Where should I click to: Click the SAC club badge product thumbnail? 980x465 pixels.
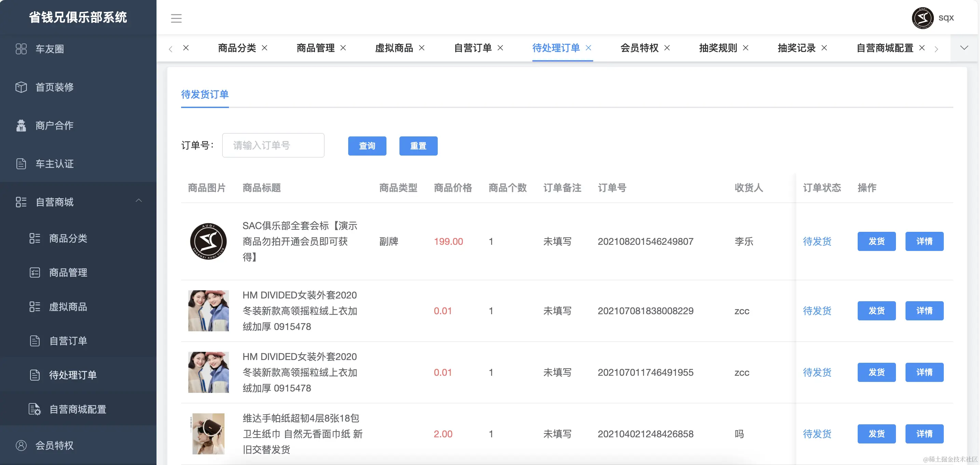coord(208,241)
